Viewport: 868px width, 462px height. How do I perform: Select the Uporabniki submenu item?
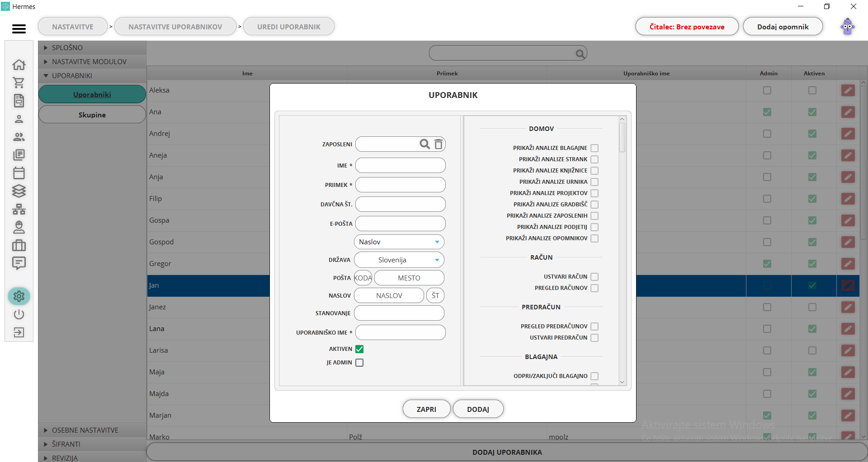click(x=92, y=94)
